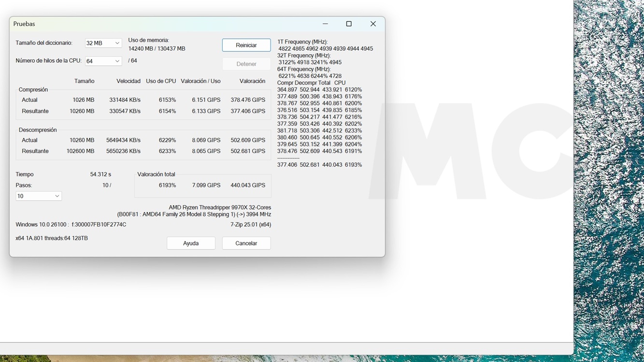Click the Reiniciar button

[x=246, y=45]
